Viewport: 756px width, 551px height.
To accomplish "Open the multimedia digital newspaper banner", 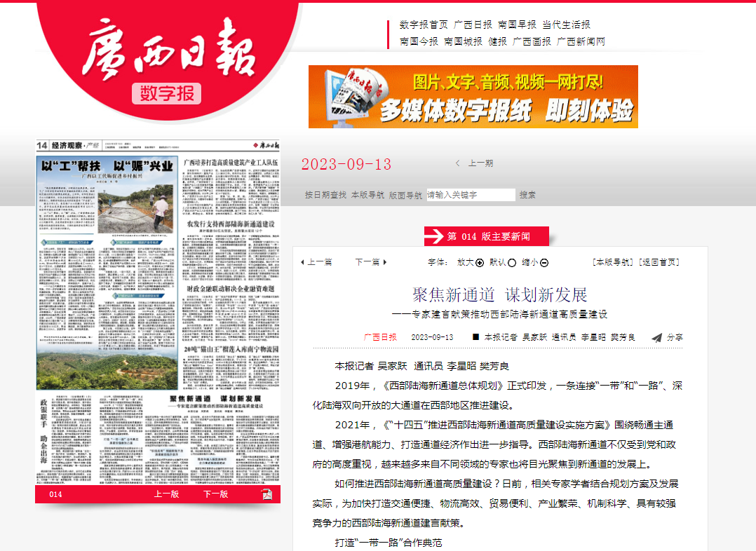I will (x=473, y=97).
